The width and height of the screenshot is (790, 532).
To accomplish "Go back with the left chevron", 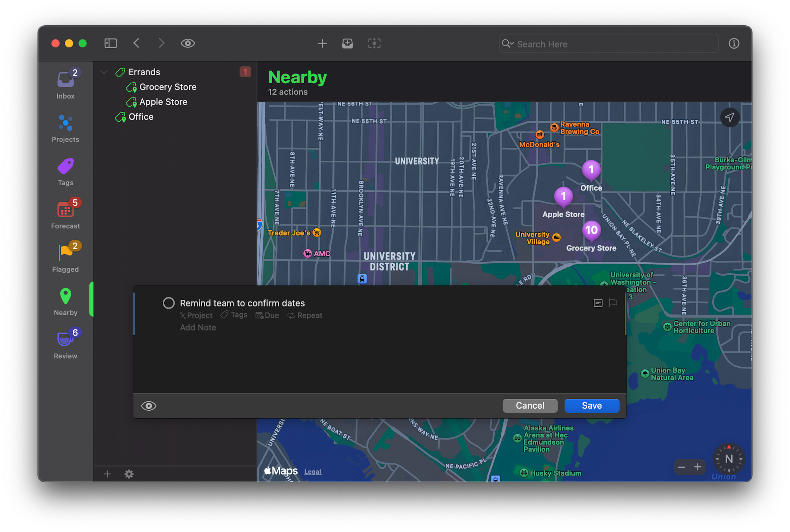I will coord(136,43).
